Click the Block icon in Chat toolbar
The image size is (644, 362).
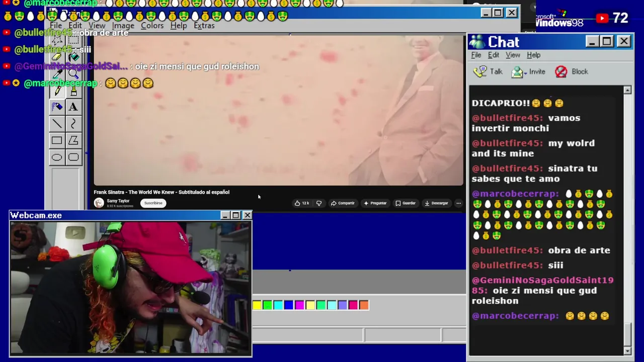561,72
